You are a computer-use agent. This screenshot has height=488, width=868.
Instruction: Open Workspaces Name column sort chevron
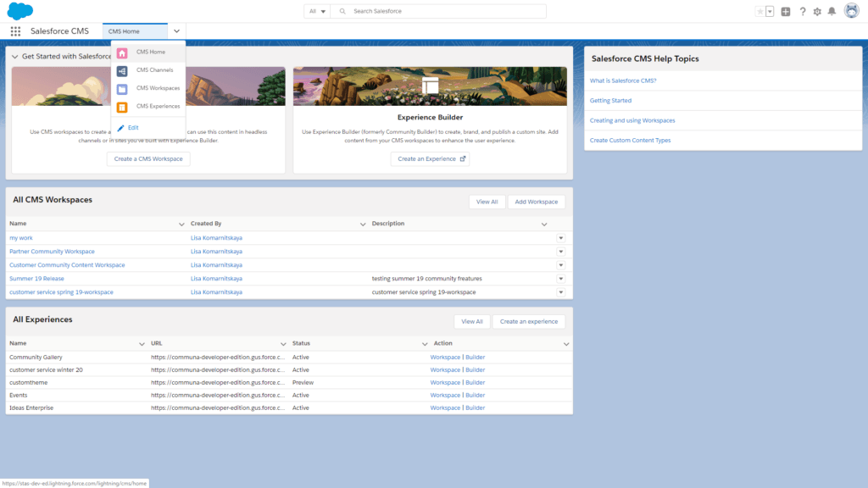pyautogui.click(x=181, y=224)
